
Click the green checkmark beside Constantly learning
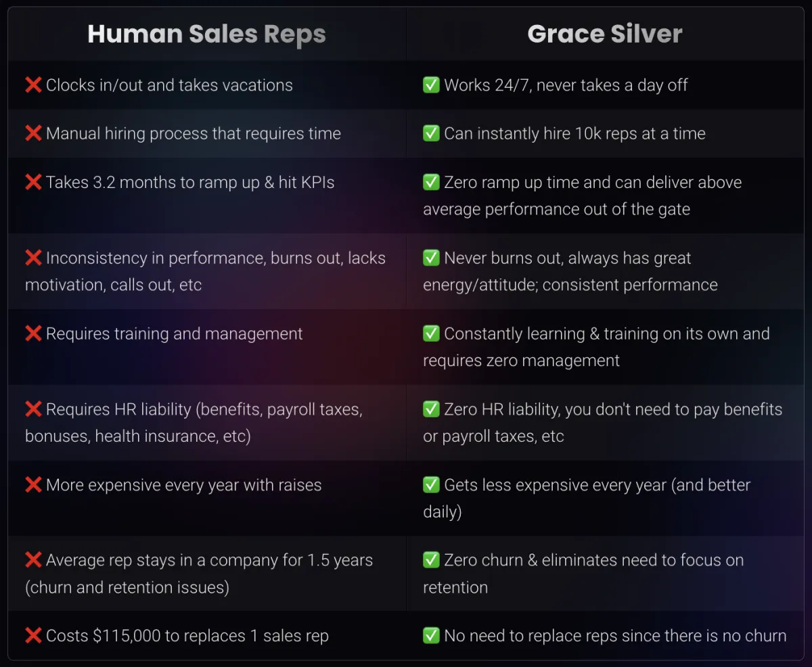[431, 333]
